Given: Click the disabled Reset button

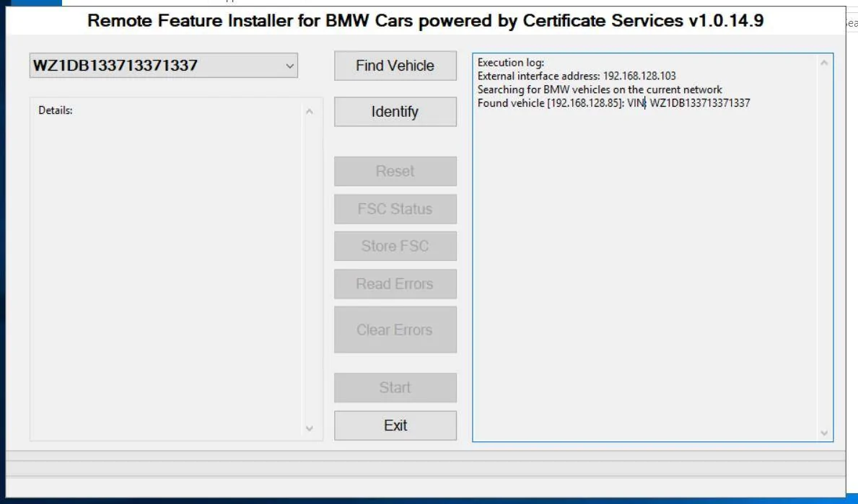Looking at the screenshot, I should (395, 171).
